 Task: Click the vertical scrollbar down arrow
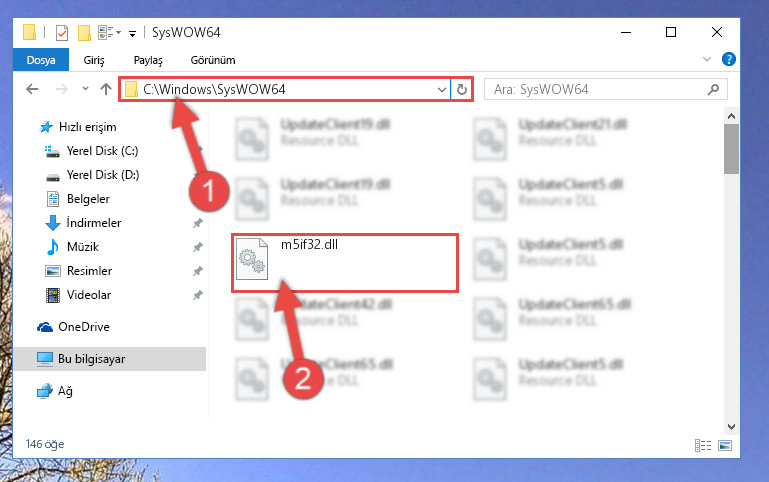(731, 427)
